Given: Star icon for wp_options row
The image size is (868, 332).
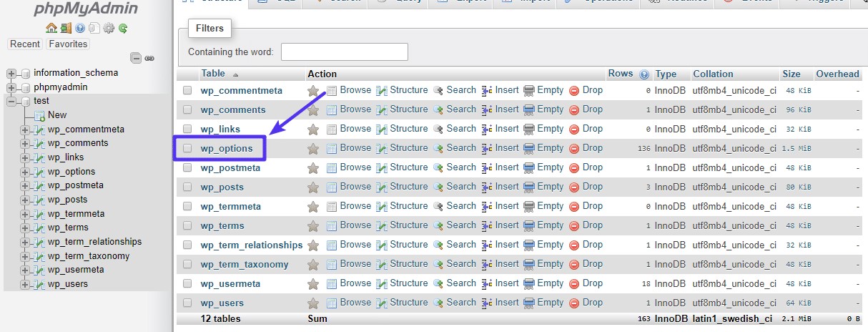Looking at the screenshot, I should pyautogui.click(x=312, y=149).
